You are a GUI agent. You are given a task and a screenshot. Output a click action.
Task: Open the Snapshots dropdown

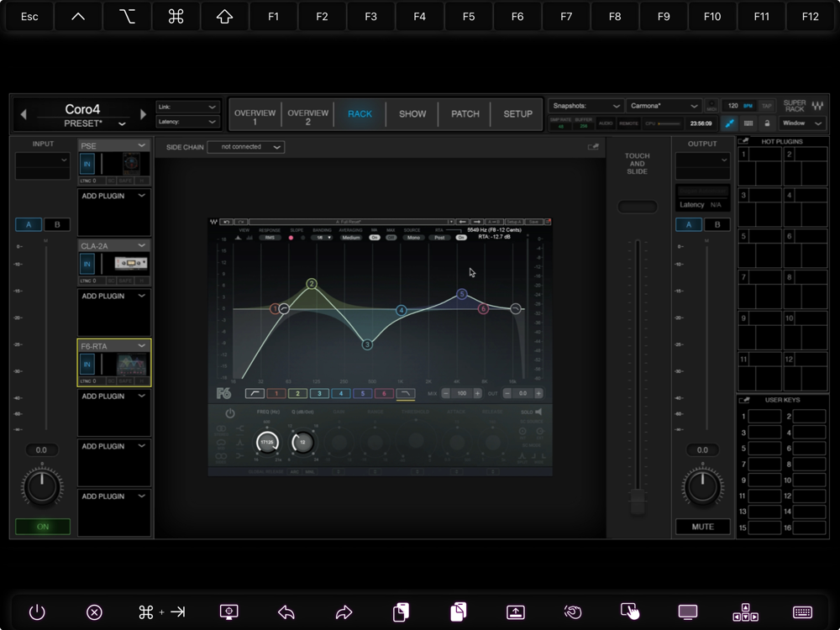(585, 106)
